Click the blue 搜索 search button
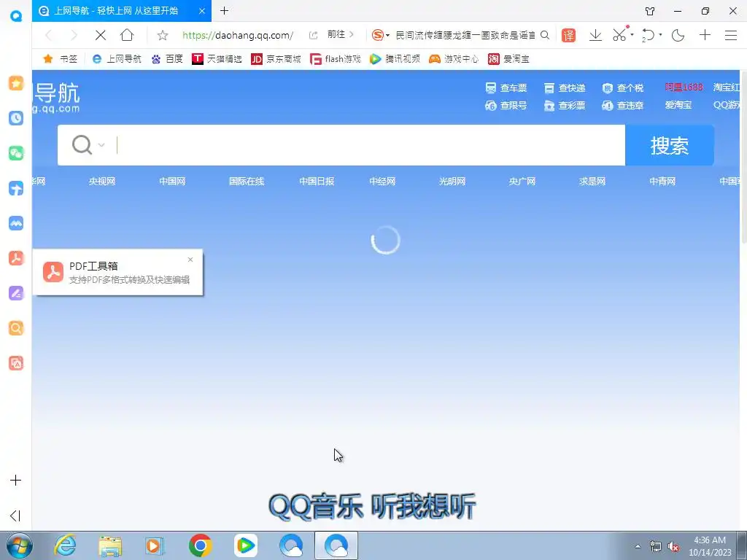Screen dimensions: 747x560 coord(670,145)
